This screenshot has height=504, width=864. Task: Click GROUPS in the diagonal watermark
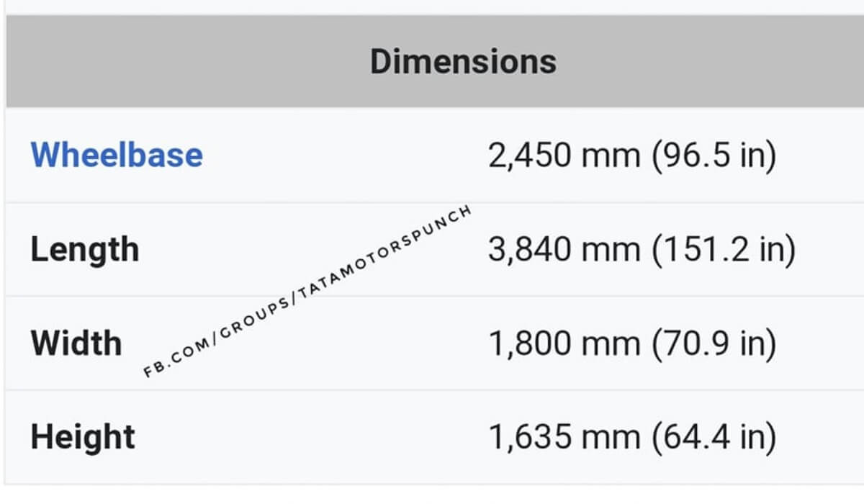point(247,319)
